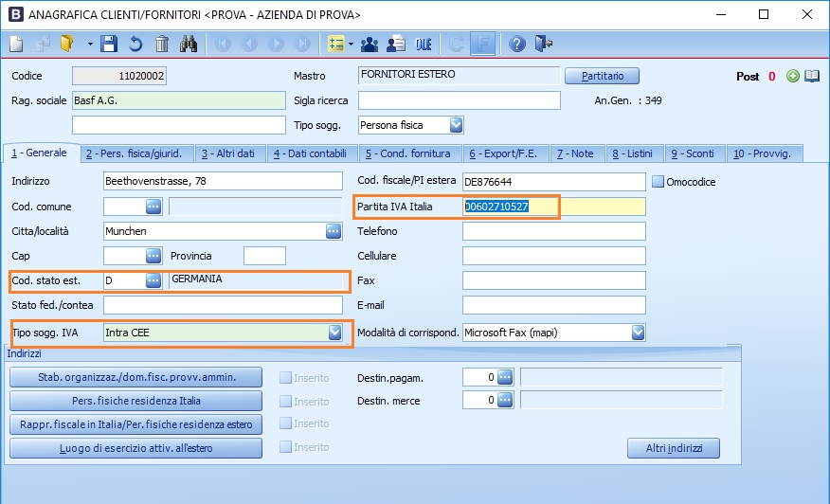Open lookup button for Citta/località

(x=334, y=231)
